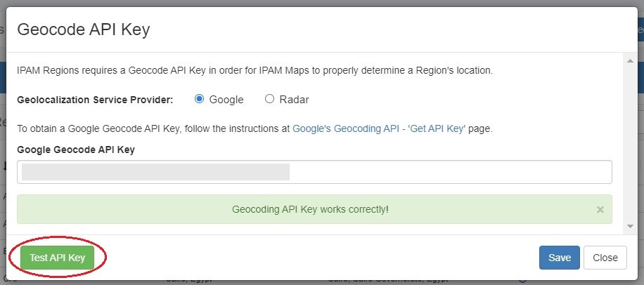The height and width of the screenshot is (285, 644).
Task: Click the scrollbar down arrow
Action: (631, 226)
